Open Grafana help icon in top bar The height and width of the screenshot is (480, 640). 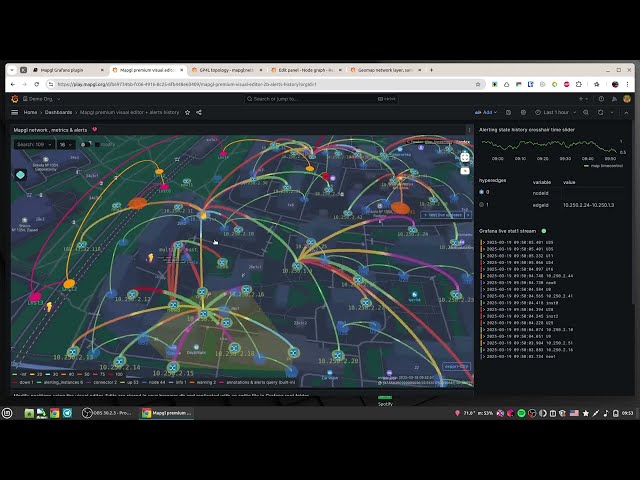601,99
